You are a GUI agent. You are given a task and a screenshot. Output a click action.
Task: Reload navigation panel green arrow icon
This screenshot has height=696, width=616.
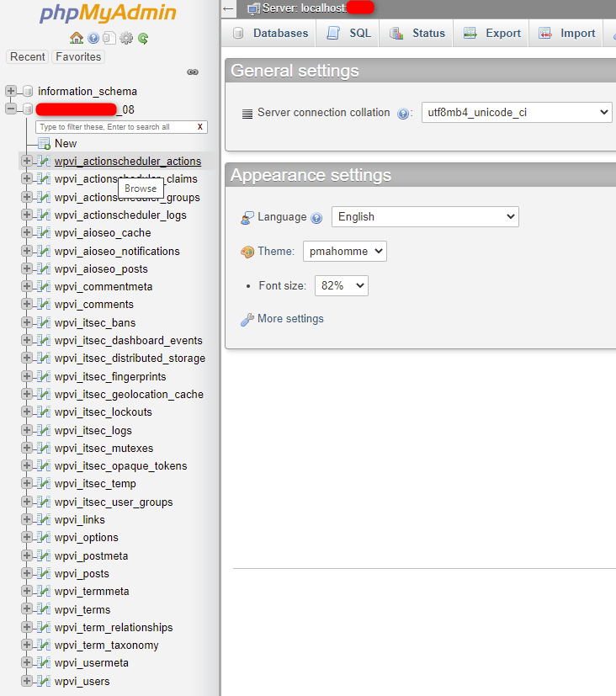coord(143,38)
